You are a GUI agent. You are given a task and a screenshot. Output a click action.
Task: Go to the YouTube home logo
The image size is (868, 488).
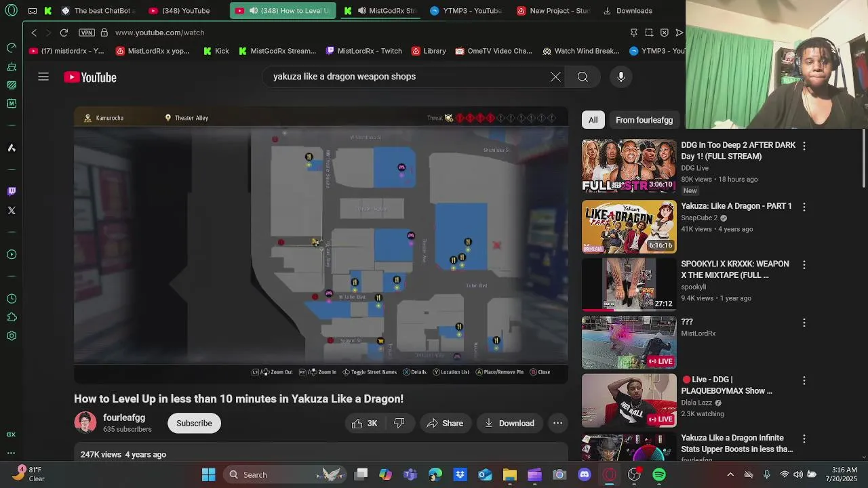[x=90, y=77]
